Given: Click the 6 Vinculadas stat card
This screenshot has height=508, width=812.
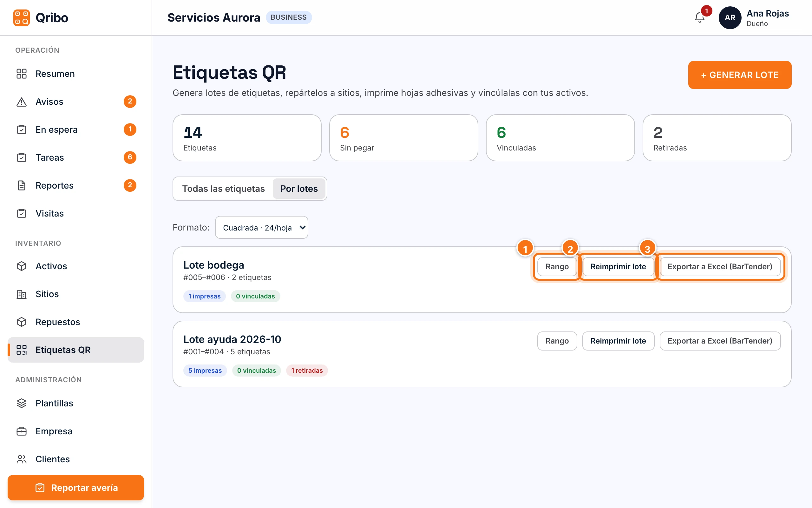Looking at the screenshot, I should pos(560,138).
